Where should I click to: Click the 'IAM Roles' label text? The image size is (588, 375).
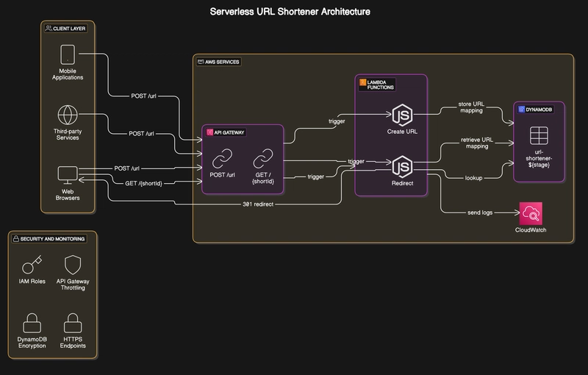point(32,281)
